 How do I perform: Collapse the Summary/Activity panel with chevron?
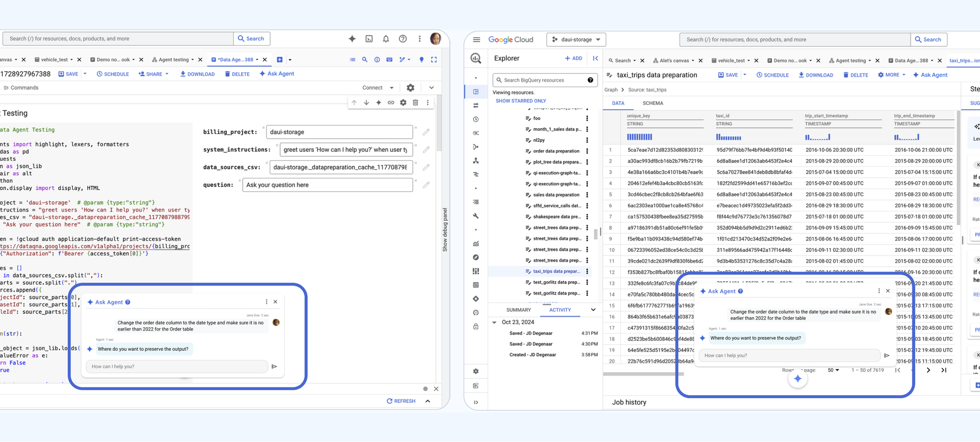point(593,310)
